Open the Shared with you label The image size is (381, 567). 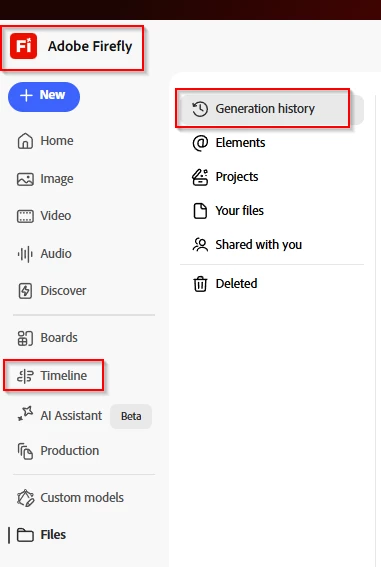coord(259,245)
